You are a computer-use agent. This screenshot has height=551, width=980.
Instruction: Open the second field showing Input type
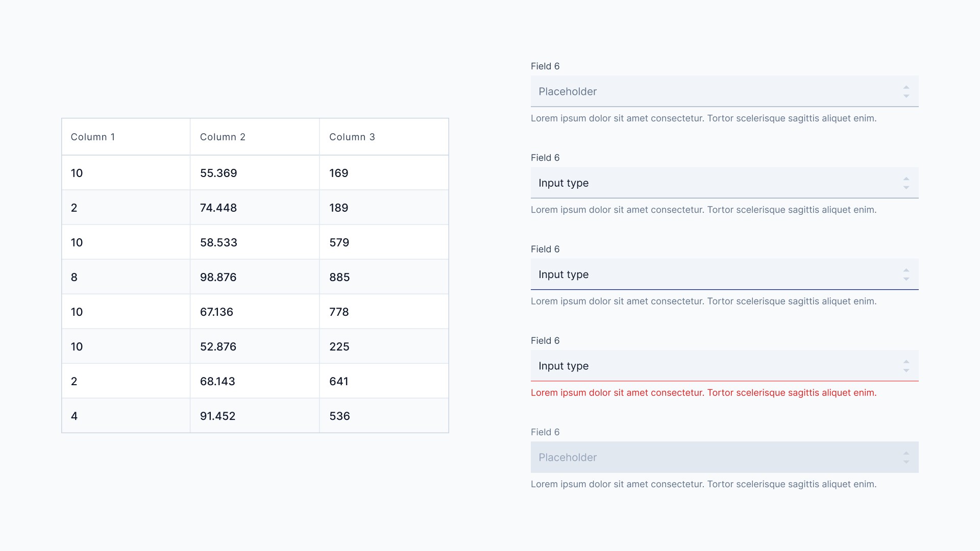pyautogui.click(x=715, y=183)
